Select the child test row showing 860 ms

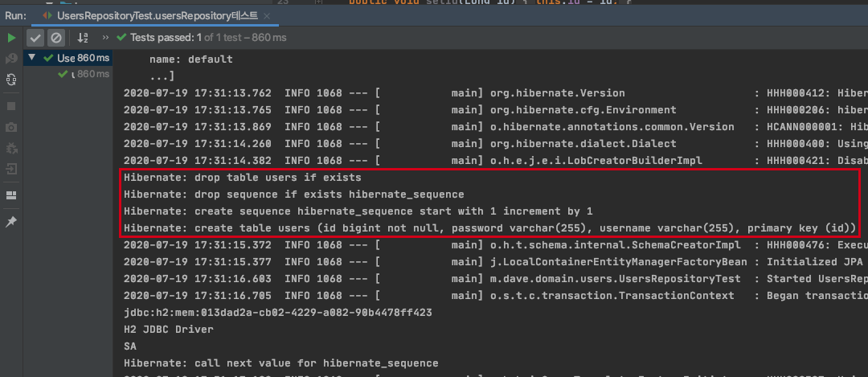coord(68,74)
